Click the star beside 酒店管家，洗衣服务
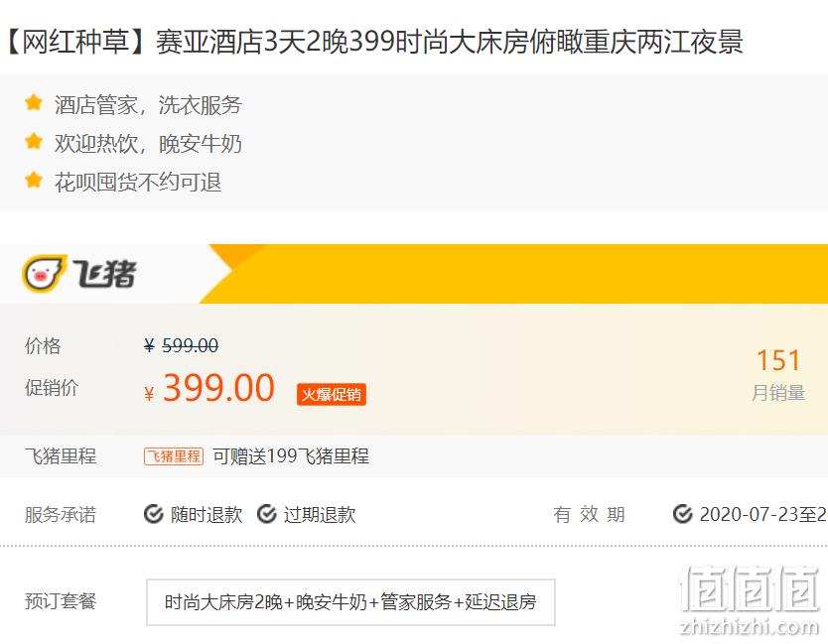This screenshot has width=828, height=644. click(x=34, y=102)
